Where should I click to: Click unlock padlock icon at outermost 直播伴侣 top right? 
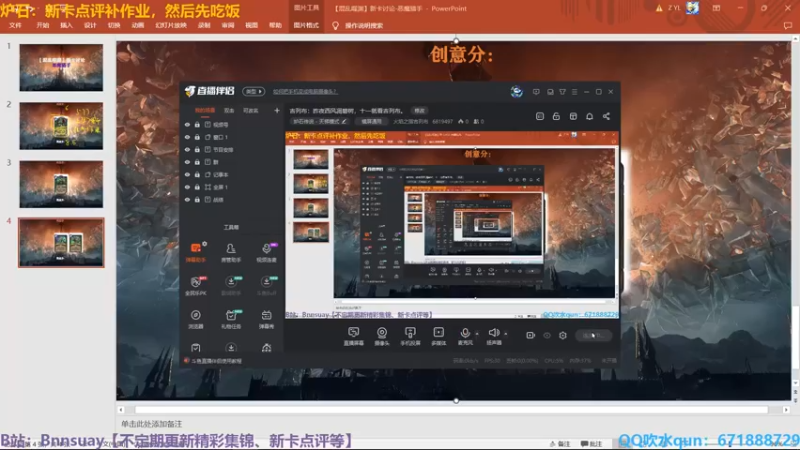point(556,116)
